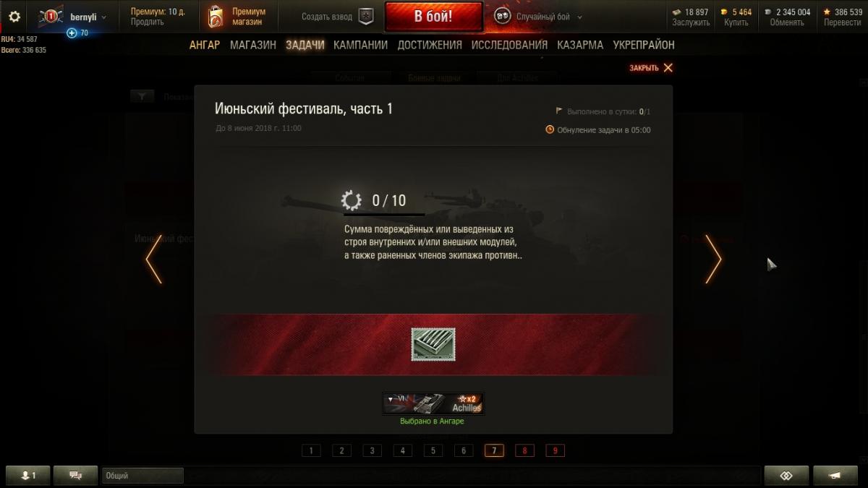
Task: Open the Achilles vehicle selector
Action: tap(433, 403)
